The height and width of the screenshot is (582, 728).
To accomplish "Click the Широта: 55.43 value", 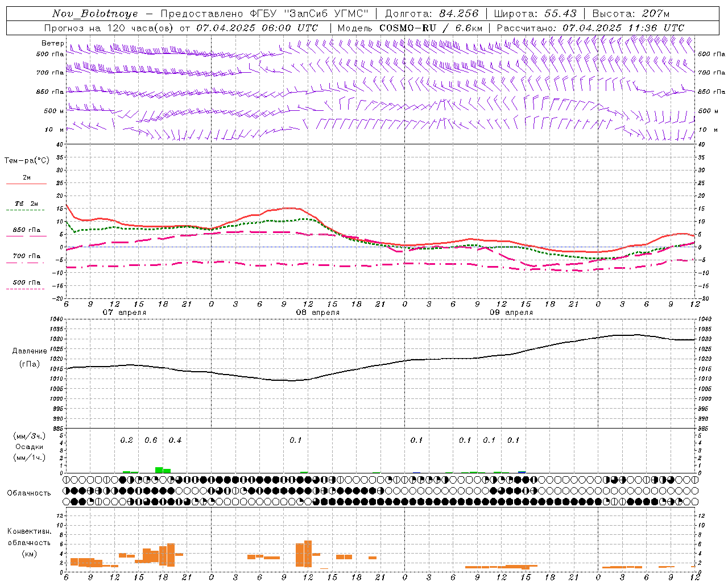I will (x=535, y=14).
